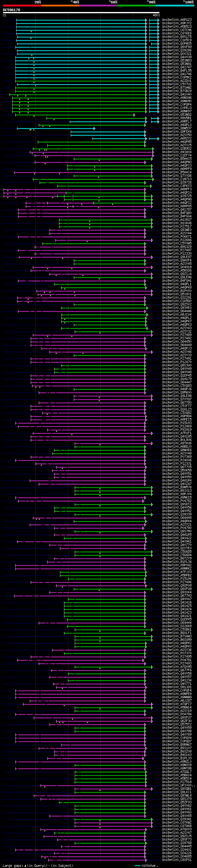
Task: Select the UniRef100_A6MZY2 label
Action: point(177,139)
